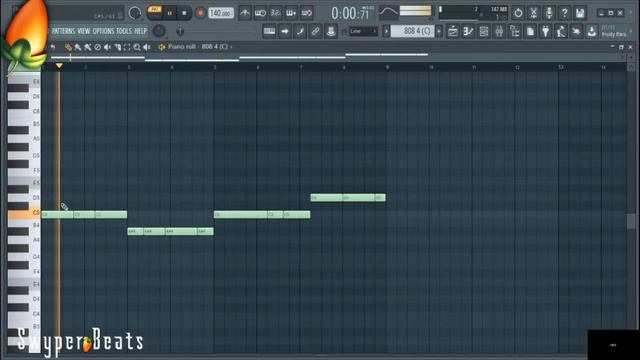Select the first C5 note at bar 1
The height and width of the screenshot is (360, 640).
click(58, 214)
